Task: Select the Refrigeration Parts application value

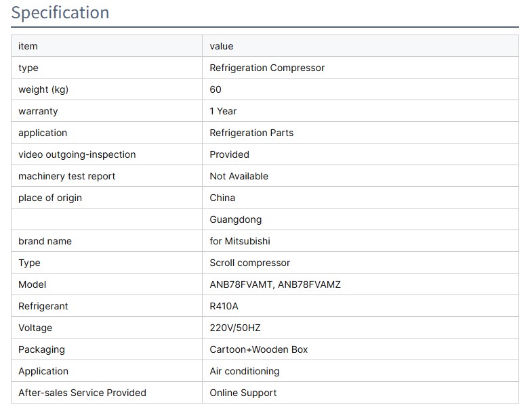Action: [251, 133]
